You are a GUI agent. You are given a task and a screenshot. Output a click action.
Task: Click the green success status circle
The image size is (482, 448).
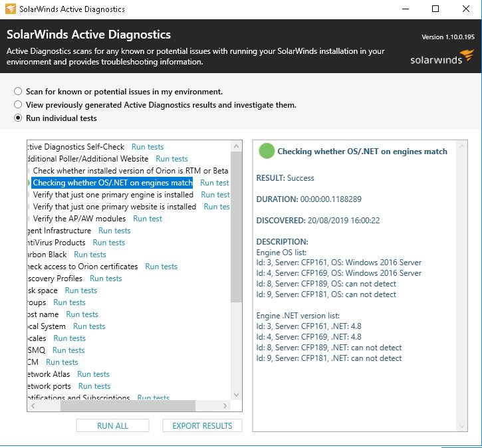(x=266, y=152)
